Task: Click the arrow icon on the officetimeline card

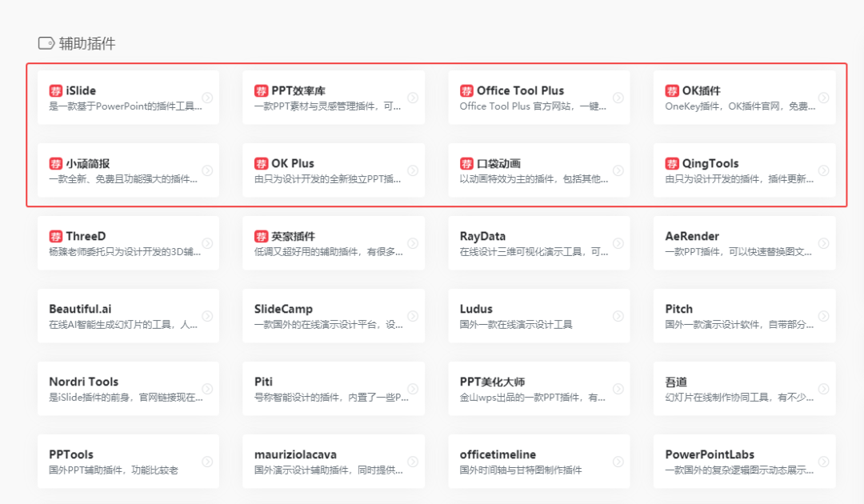Action: coord(618,461)
